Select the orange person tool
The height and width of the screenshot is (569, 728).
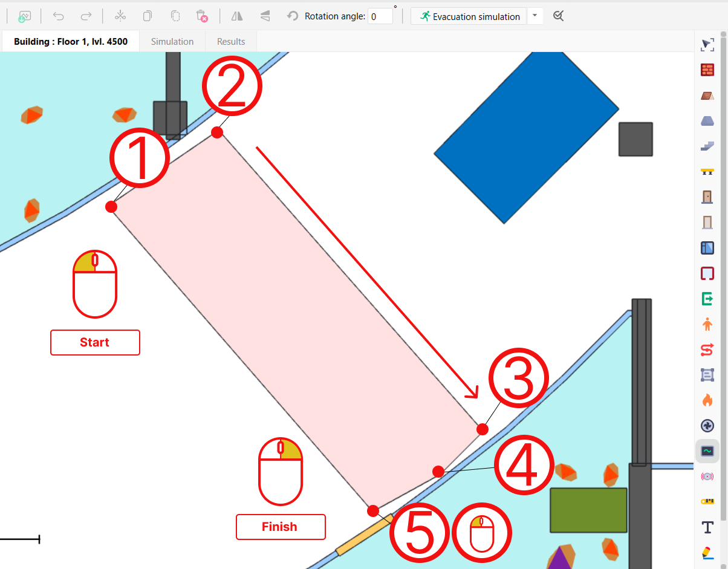pos(707,324)
